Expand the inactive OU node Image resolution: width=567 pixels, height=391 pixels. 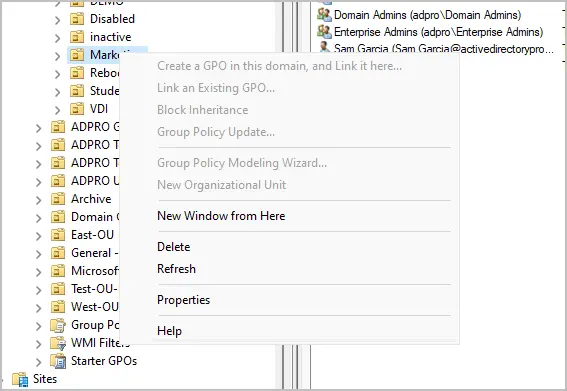pos(57,38)
